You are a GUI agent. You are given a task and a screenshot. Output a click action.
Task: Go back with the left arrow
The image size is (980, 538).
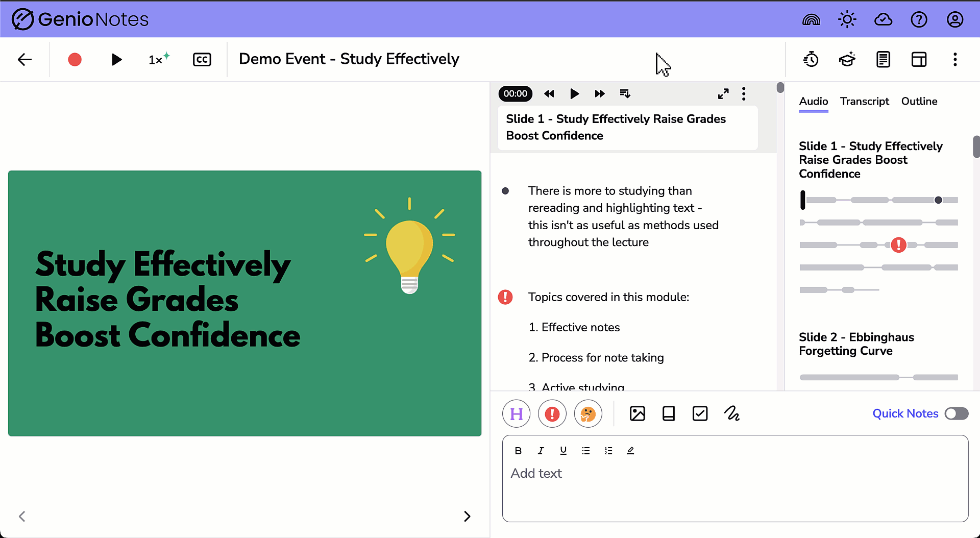coord(24,60)
